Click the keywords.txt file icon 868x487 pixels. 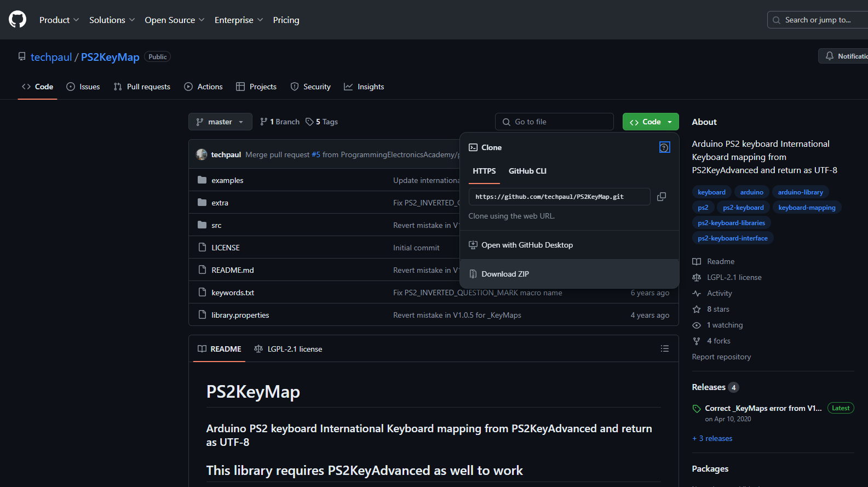click(x=202, y=293)
